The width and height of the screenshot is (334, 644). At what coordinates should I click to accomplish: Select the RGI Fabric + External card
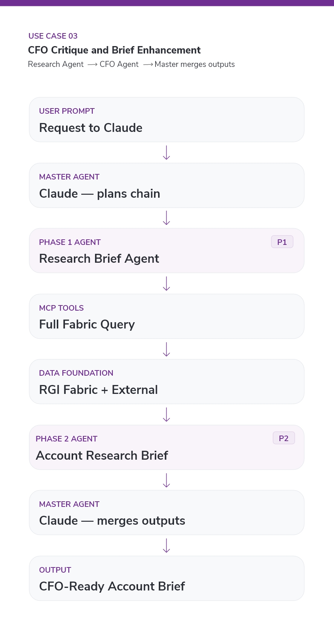coord(167,382)
